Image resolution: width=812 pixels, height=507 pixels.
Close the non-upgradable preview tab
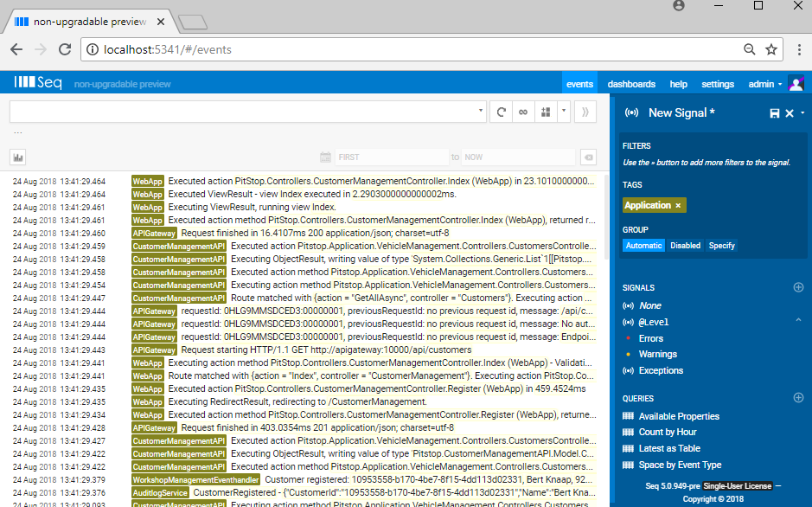(x=161, y=22)
